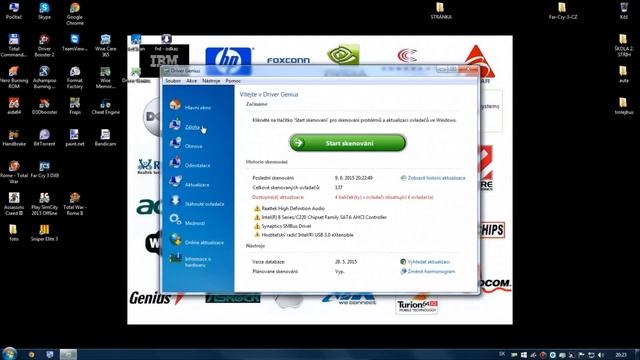Click the TeamViewer desktop icon

(x=75, y=42)
